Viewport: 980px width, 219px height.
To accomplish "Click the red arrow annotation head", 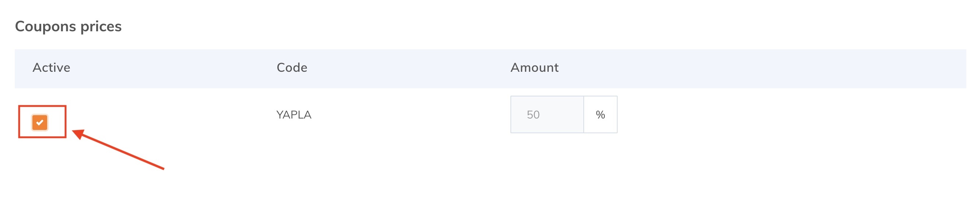I will (x=78, y=134).
